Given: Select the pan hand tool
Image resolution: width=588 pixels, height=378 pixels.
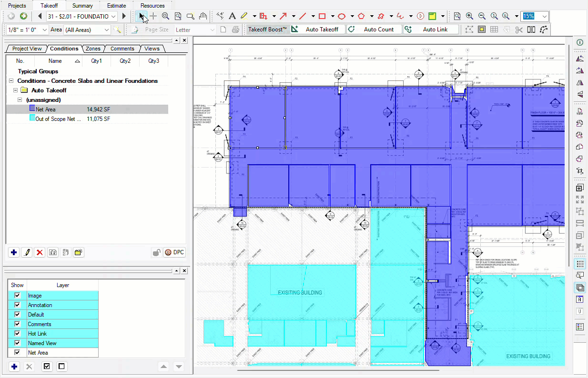Looking at the screenshot, I should point(203,16).
